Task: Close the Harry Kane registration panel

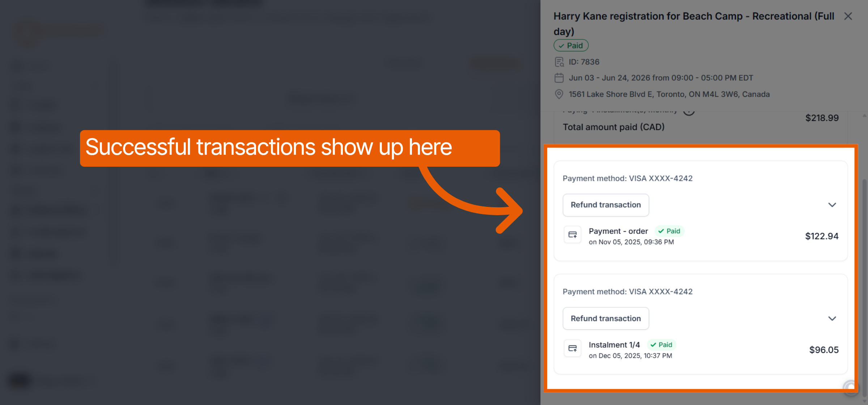Action: point(848,16)
